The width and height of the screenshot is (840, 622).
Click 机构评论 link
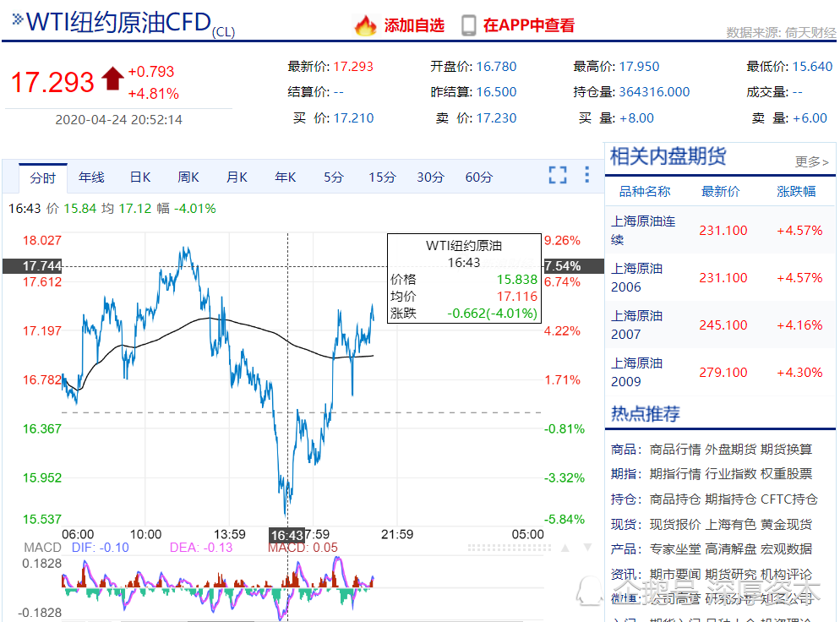(x=787, y=574)
